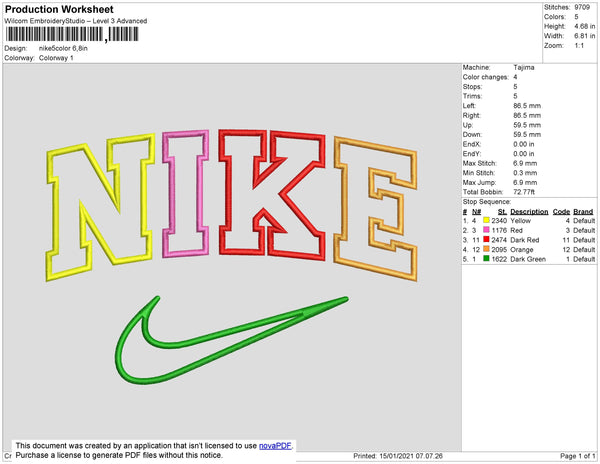
Task: Select the design name nike5color 6,8in
Action: (63, 48)
